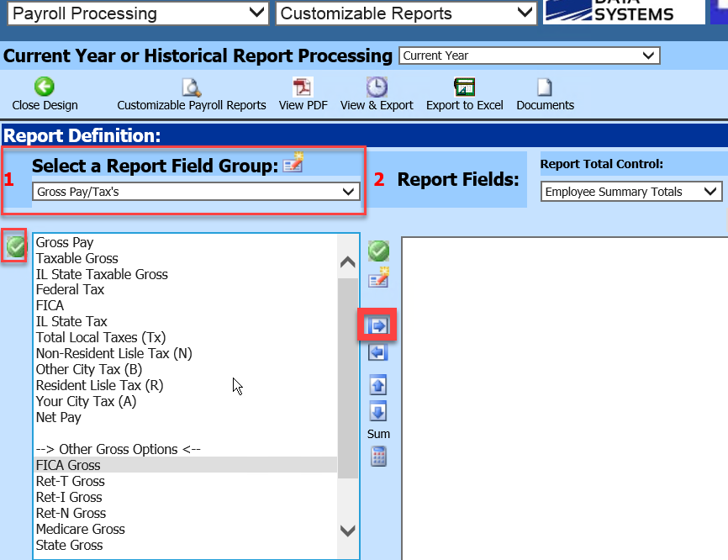This screenshot has width=728, height=560.
Task: Click the blue right-arrow add field icon
Action: [x=378, y=325]
